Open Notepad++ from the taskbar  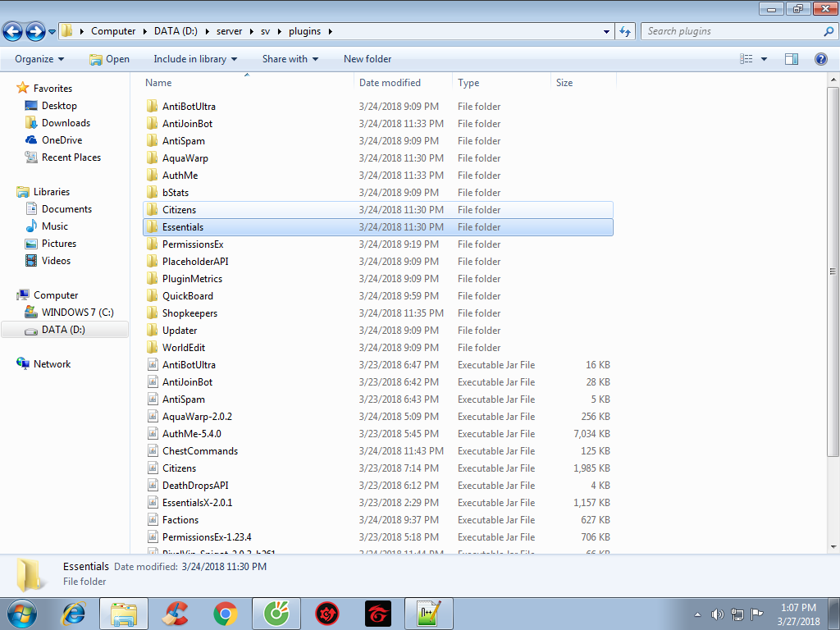(x=429, y=614)
